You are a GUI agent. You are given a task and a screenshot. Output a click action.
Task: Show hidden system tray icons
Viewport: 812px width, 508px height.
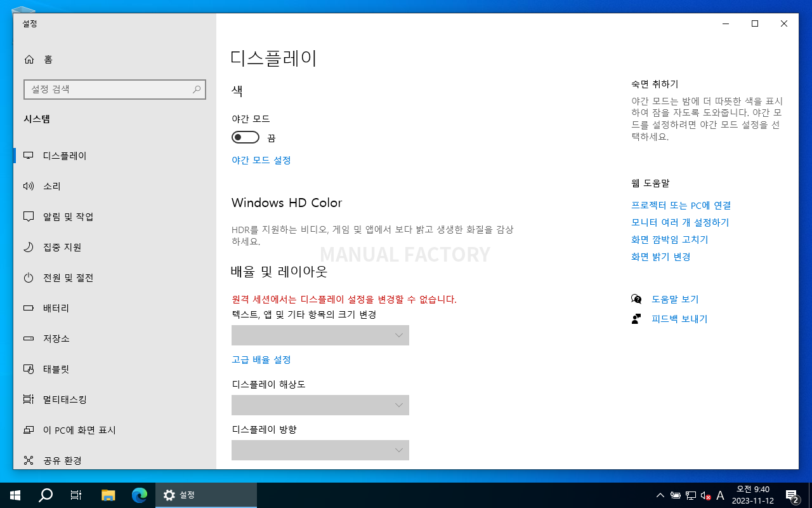pos(660,495)
